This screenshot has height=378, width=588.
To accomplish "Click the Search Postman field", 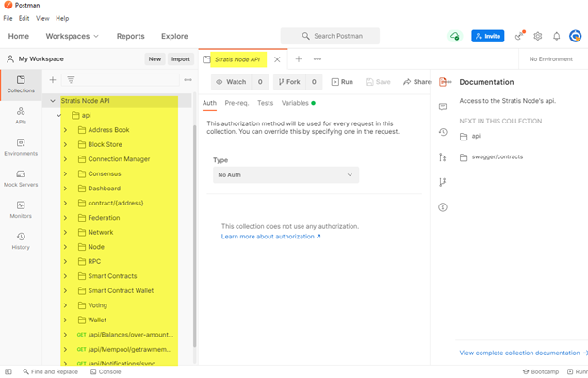I will (x=330, y=36).
